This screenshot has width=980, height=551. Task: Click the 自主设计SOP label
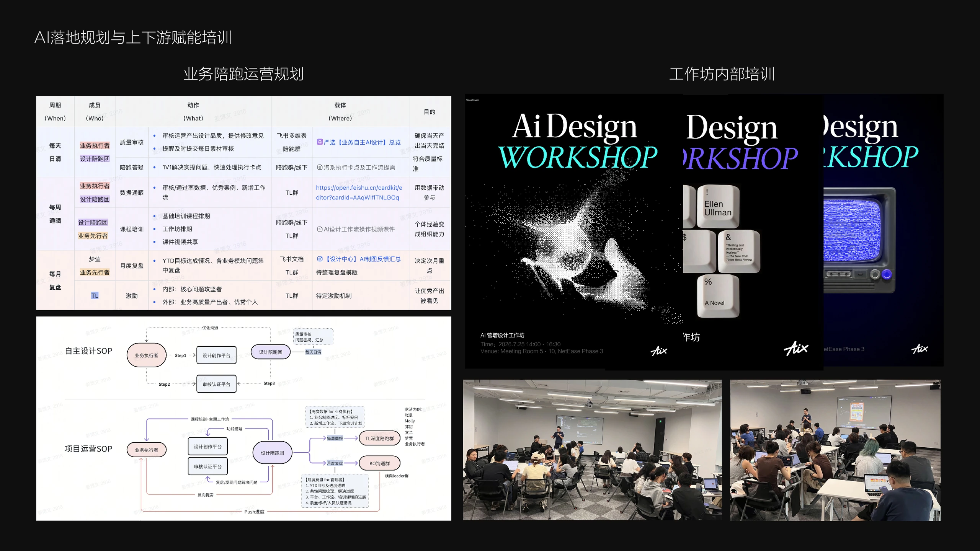coord(88,351)
